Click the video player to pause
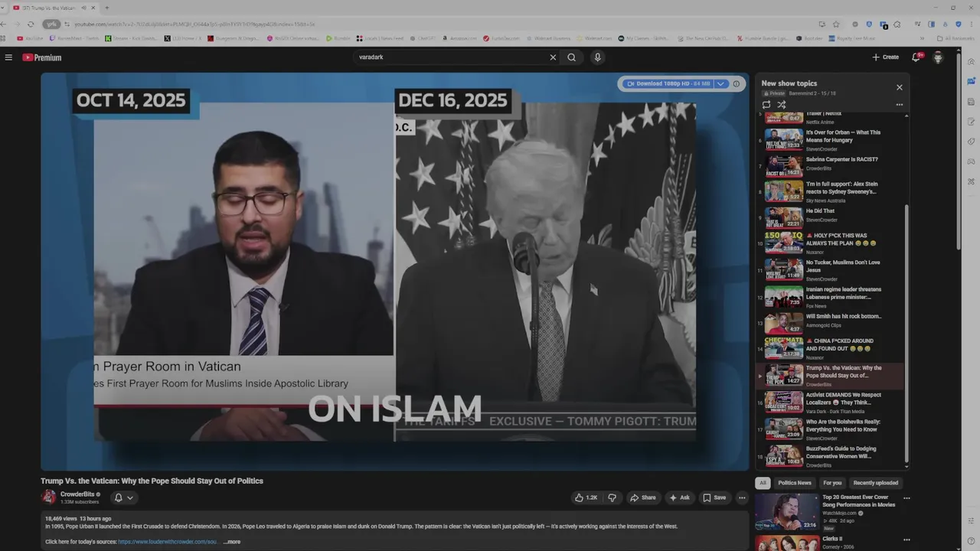The height and width of the screenshot is (551, 980). [x=394, y=272]
